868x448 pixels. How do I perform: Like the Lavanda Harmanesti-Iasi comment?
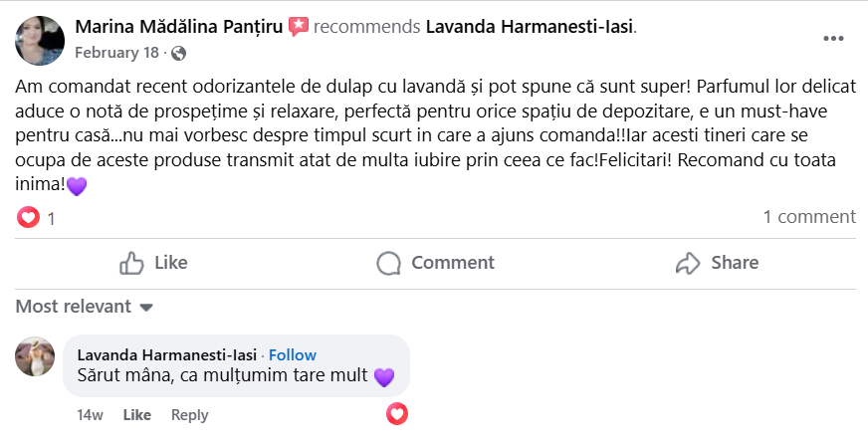pyautogui.click(x=136, y=415)
